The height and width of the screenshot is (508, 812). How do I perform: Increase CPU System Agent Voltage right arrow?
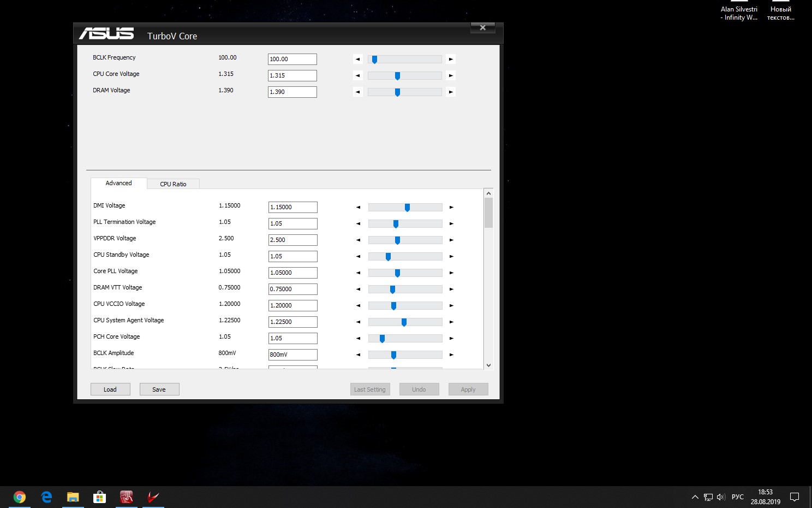451,322
